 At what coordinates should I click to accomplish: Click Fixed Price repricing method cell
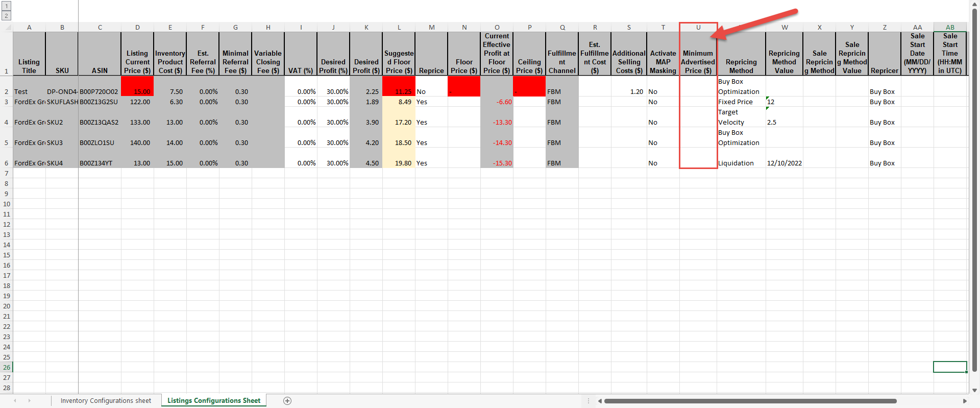[741, 102]
